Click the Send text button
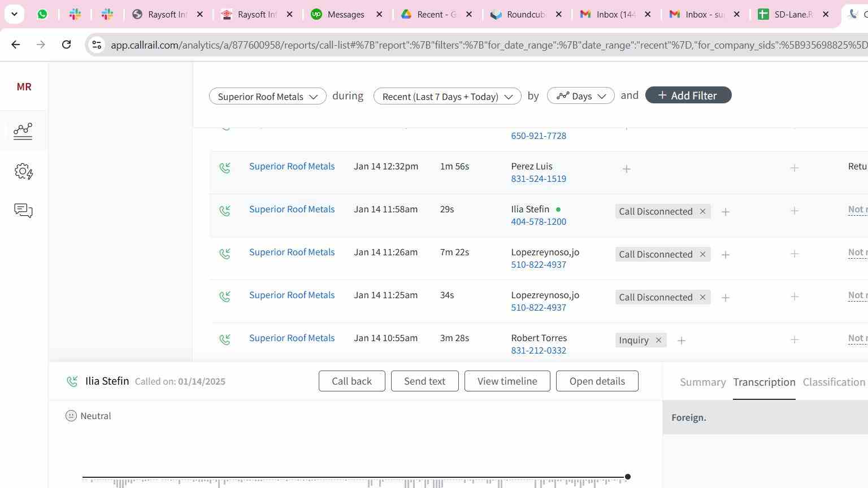 coord(424,381)
